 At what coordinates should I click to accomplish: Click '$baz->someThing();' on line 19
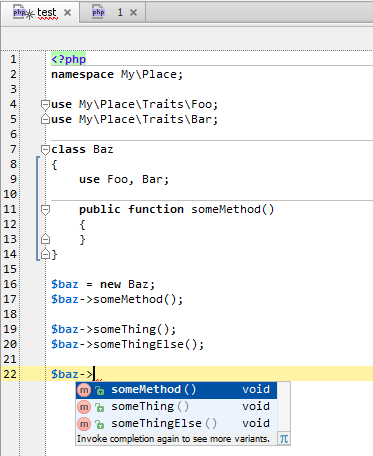(x=113, y=329)
